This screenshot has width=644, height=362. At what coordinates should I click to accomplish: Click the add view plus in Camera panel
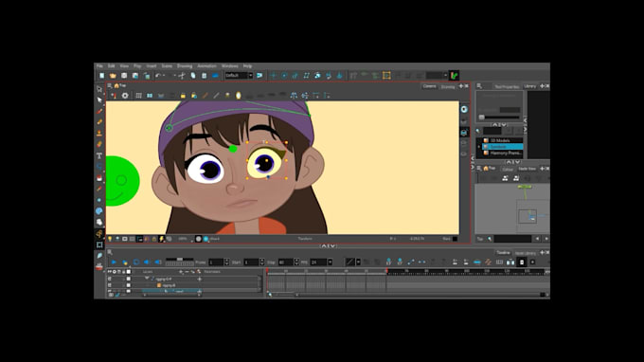pos(461,86)
